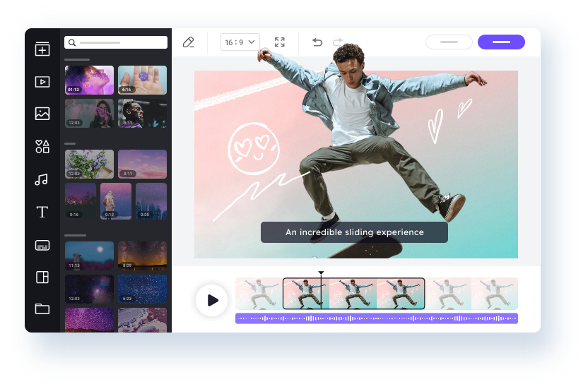Click the purple audio waveform track
This screenshot has width=588, height=389.
tap(376, 318)
